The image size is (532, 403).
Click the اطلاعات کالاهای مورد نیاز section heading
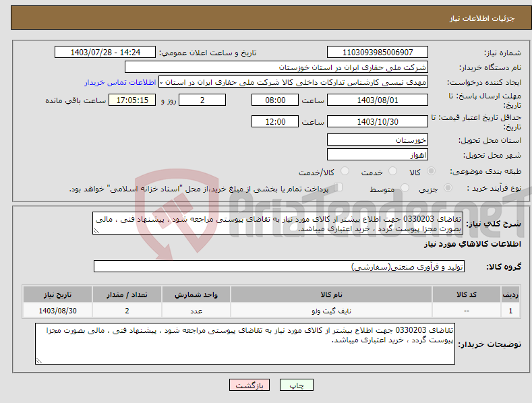pyautogui.click(x=472, y=244)
